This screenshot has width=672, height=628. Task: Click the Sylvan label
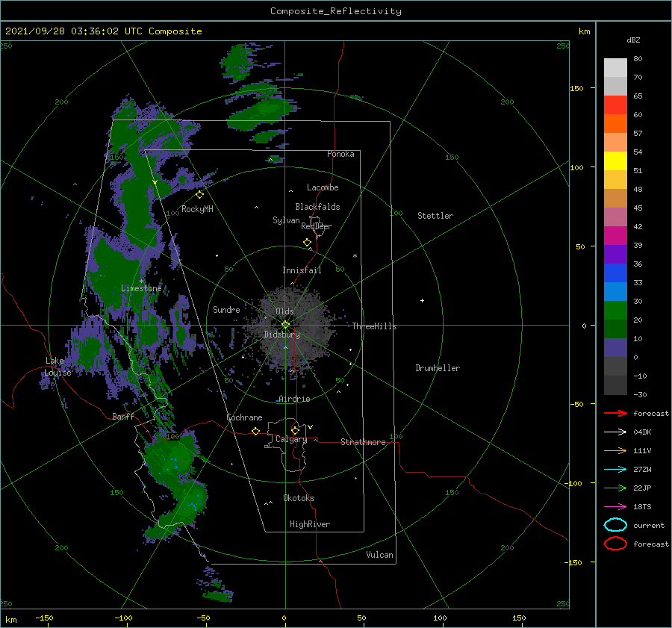tap(286, 220)
